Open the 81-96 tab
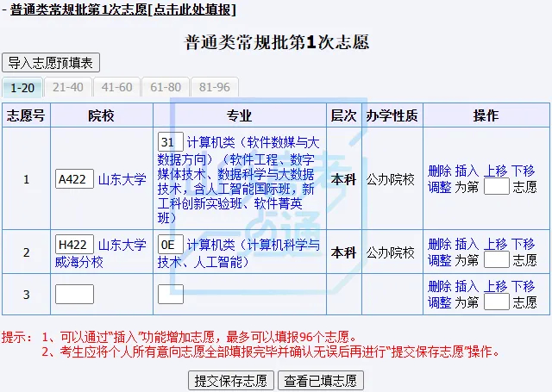Screen dimensions: 552x392 [x=215, y=87]
